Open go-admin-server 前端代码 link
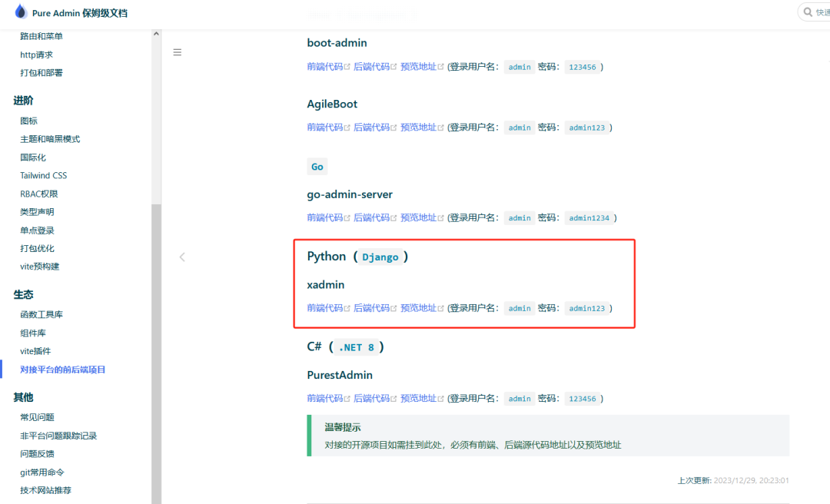The image size is (830, 504). coord(325,217)
